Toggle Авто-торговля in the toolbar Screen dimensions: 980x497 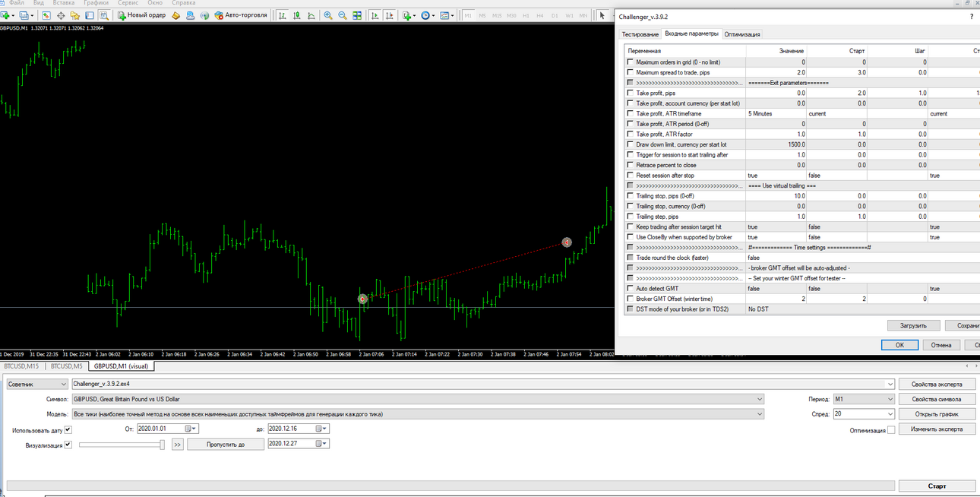241,15
